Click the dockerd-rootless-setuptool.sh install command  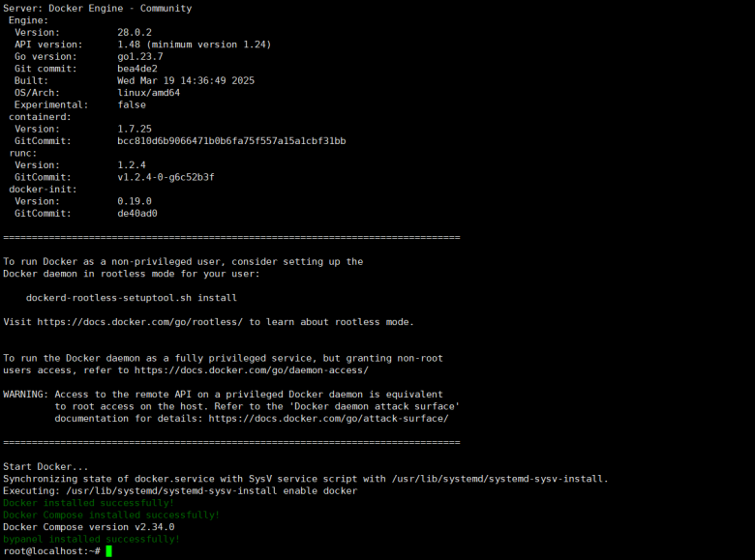click(x=132, y=298)
